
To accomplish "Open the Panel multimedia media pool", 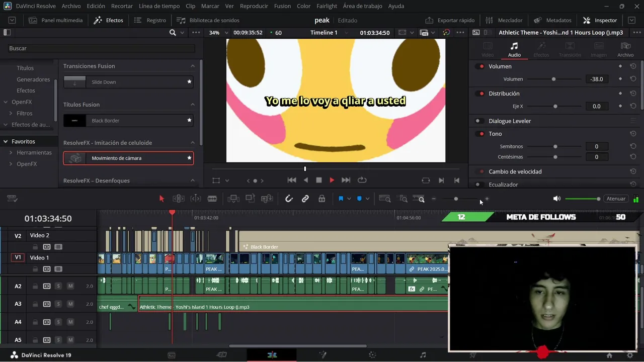I will click(x=55, y=20).
